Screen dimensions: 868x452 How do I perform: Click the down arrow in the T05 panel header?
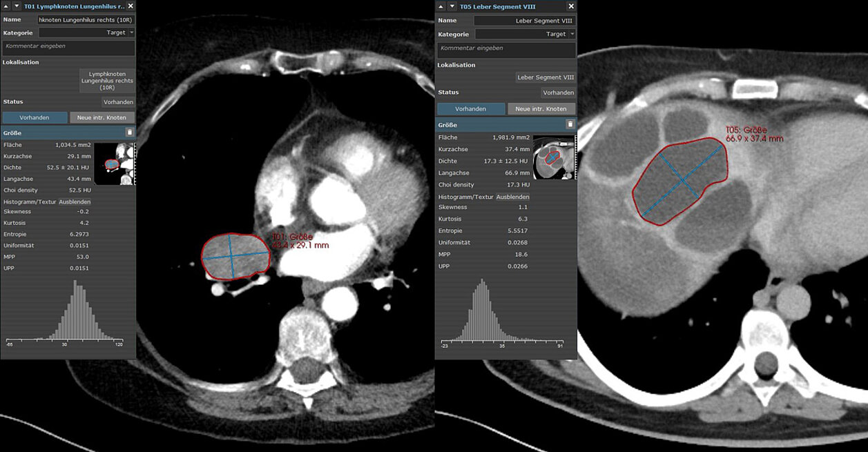click(x=452, y=6)
